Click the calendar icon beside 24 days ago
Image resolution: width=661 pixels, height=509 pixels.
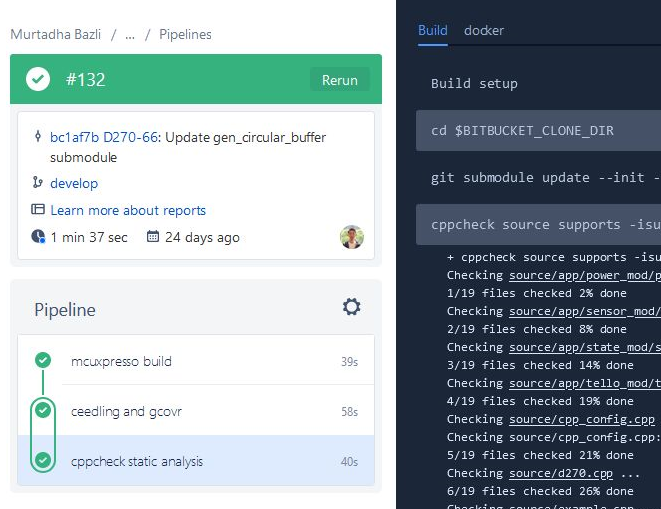[x=153, y=236]
